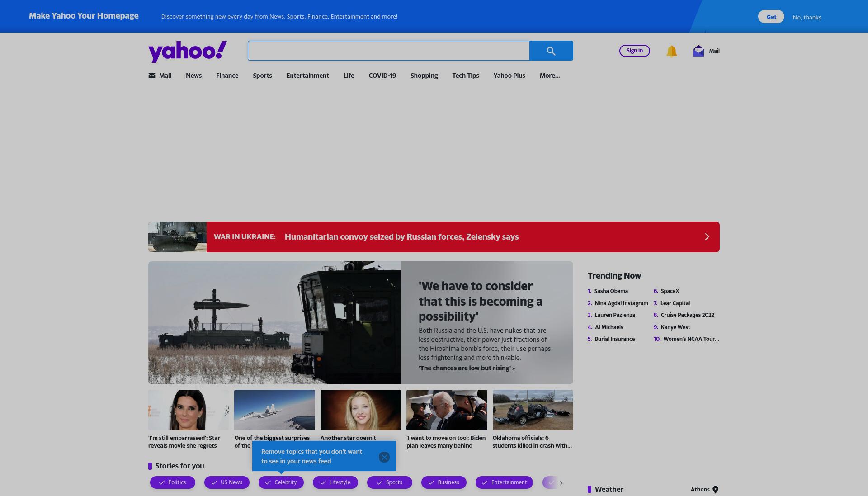Click the Oklahoma officials headline text
This screenshot has width=868, height=496.
[532, 442]
